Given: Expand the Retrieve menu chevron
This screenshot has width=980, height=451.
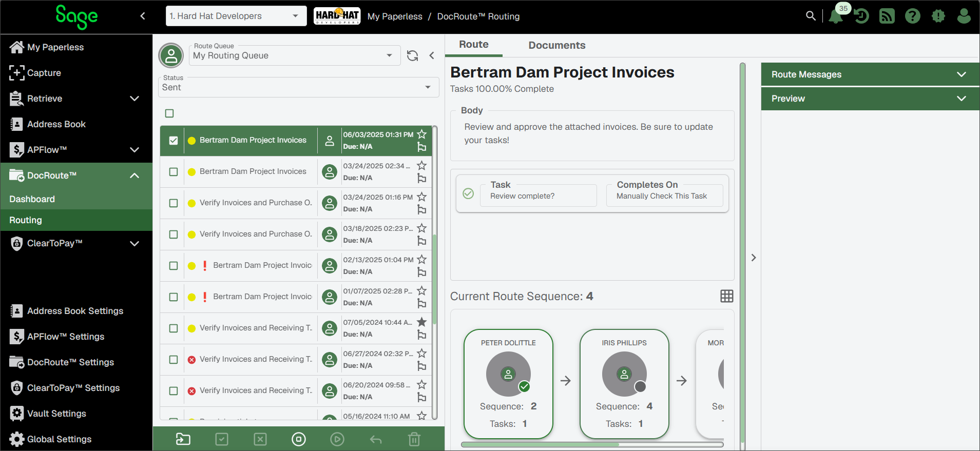Looking at the screenshot, I should pos(134,99).
